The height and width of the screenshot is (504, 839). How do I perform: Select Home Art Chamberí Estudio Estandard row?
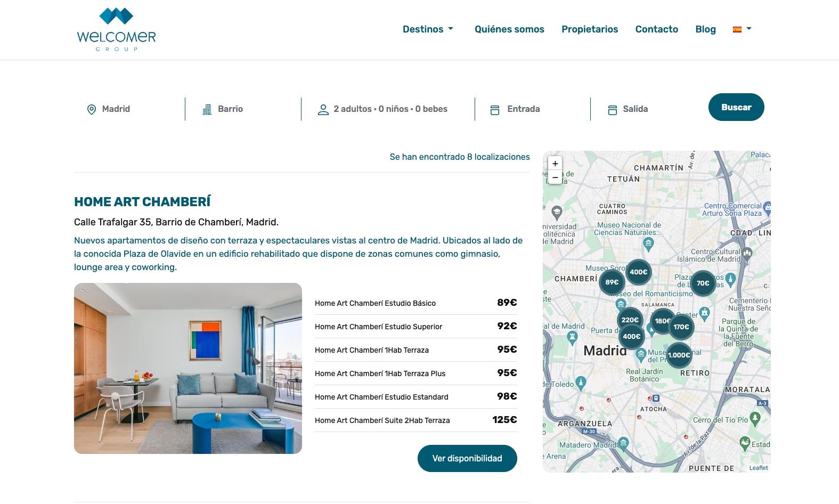coord(416,396)
